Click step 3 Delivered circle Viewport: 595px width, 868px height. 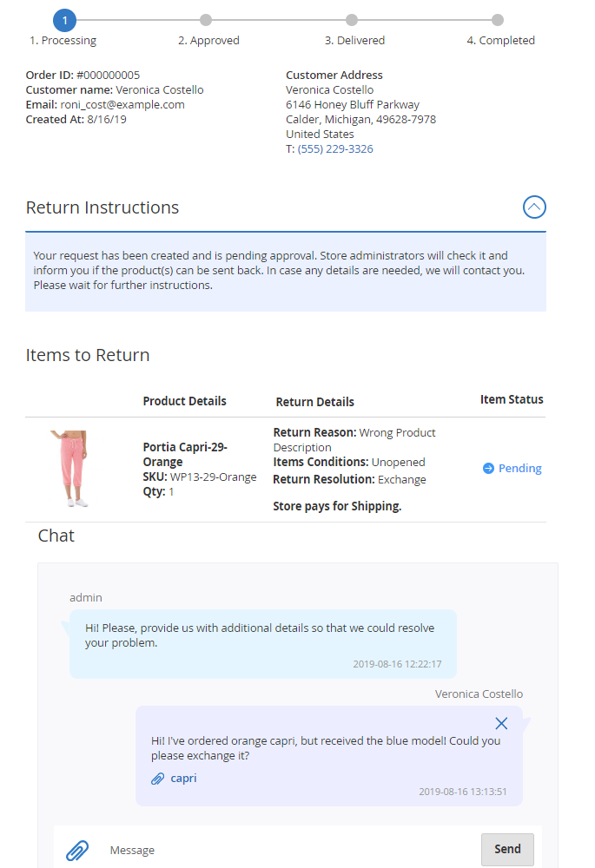tap(352, 19)
